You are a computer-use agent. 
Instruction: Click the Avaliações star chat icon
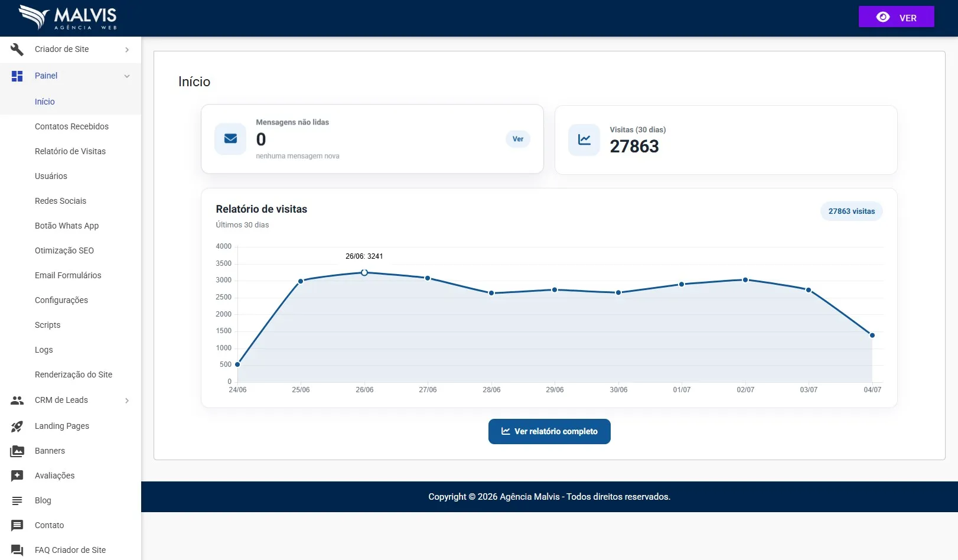pos(17,476)
